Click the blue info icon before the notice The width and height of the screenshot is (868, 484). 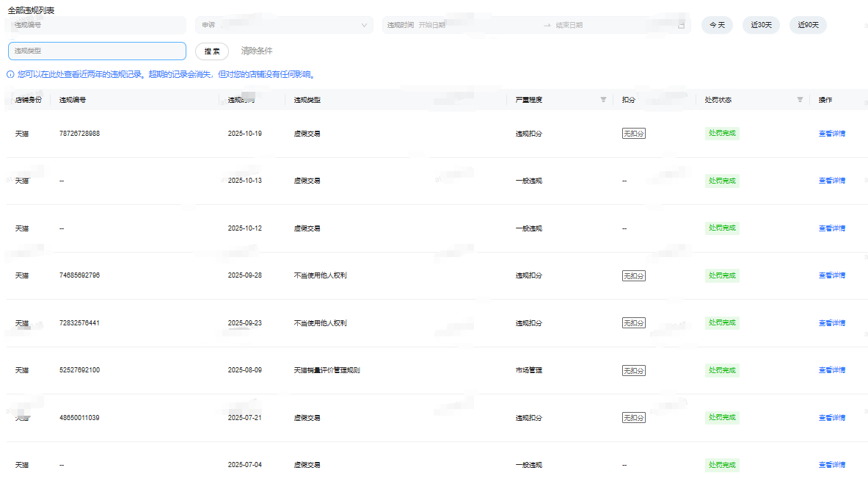pos(10,74)
